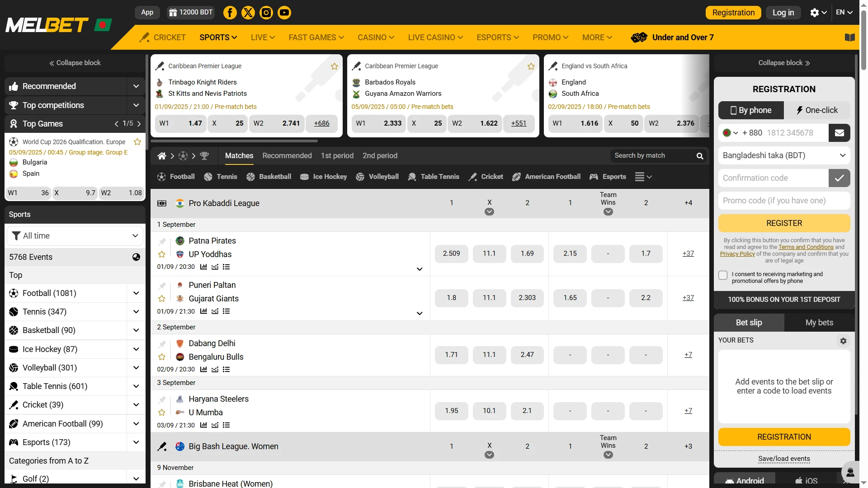Open the CASINO menu
This screenshot has height=488, width=868.
click(375, 37)
